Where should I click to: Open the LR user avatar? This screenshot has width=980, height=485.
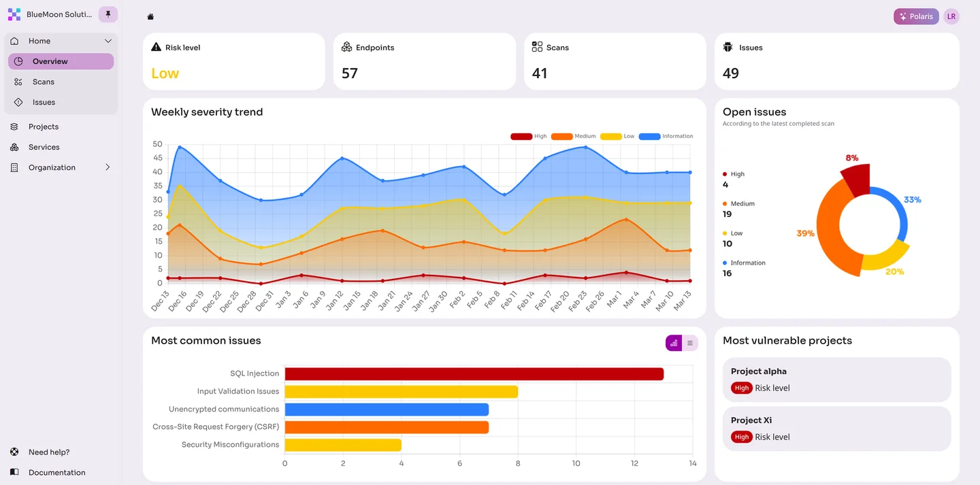tap(951, 16)
